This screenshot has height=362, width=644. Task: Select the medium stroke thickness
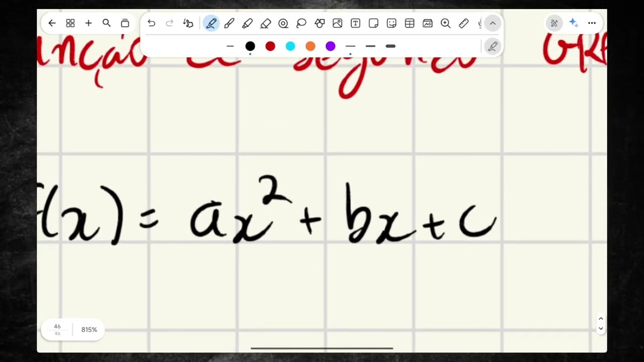[370, 46]
